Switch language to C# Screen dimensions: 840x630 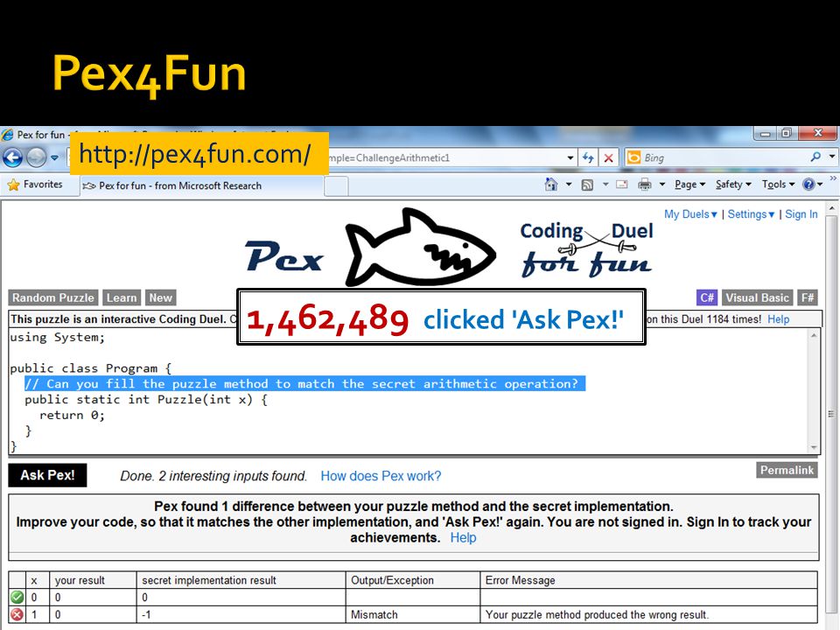[x=707, y=297]
